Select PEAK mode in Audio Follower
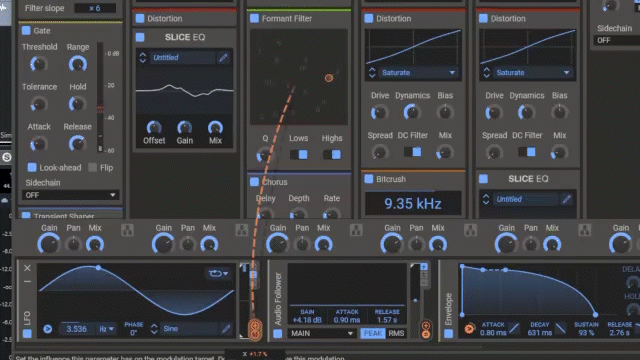This screenshot has height=360, width=640. click(373, 333)
